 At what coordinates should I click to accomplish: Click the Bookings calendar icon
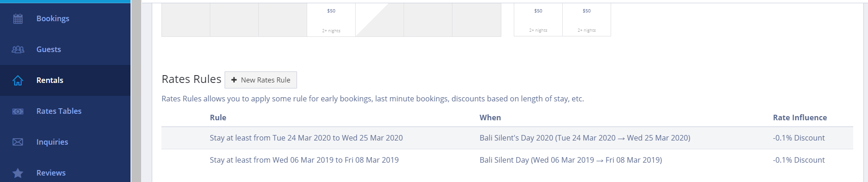coord(18,18)
